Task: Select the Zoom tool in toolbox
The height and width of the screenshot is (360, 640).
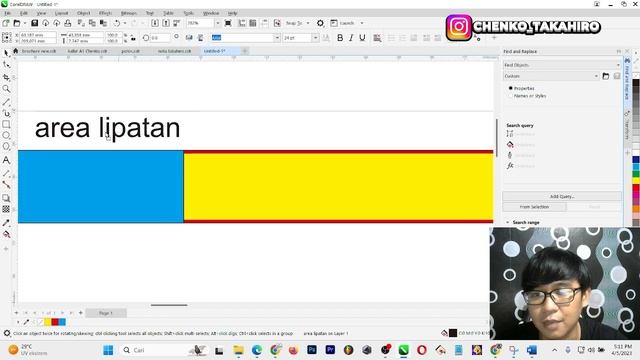Action: click(x=6, y=89)
